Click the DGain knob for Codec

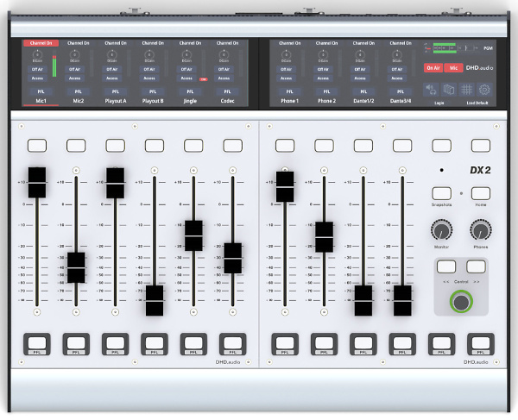pos(224,54)
